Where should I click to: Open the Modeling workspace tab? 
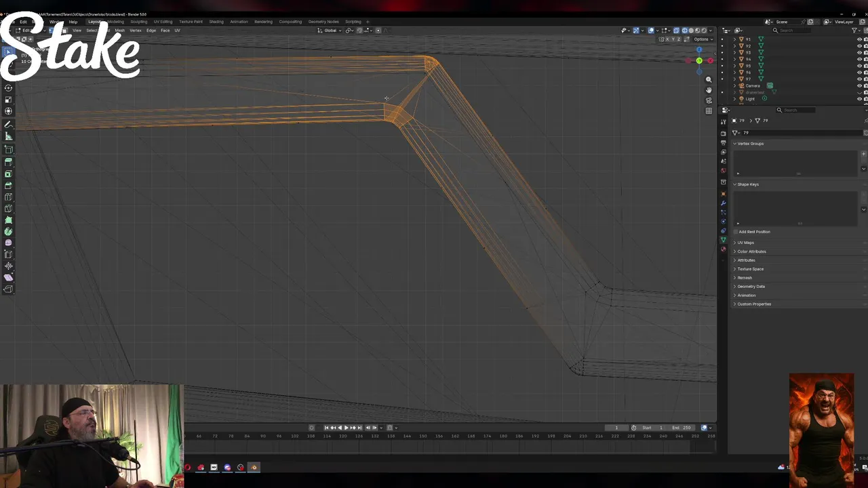[x=116, y=22]
